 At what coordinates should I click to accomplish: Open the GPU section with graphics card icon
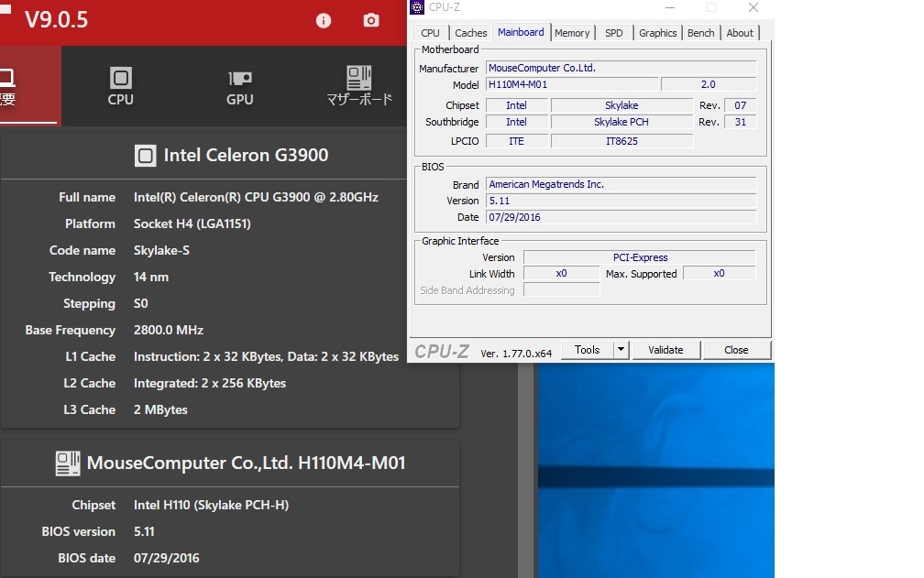(x=240, y=78)
